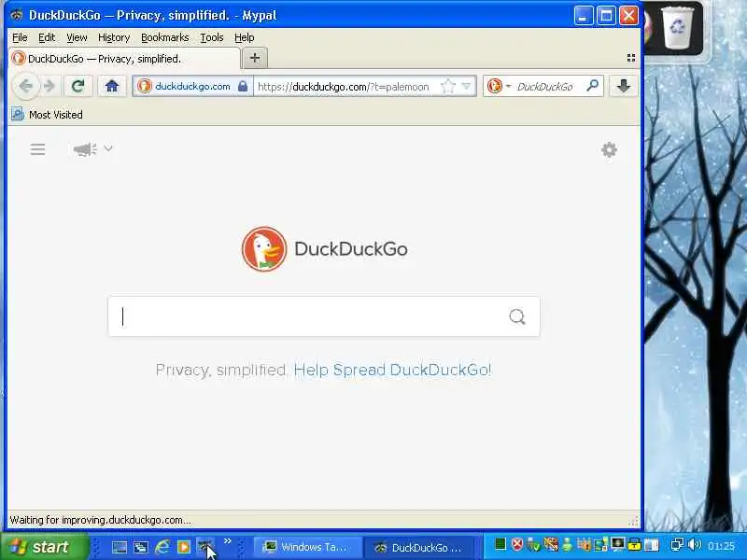
Task: Open the Recycle Bin on desktop
Action: point(677,27)
